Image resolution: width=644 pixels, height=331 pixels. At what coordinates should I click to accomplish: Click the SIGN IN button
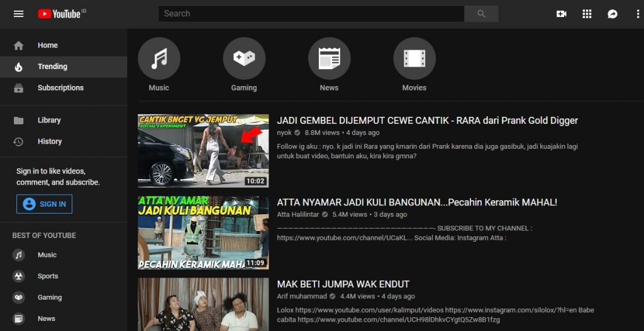tap(45, 204)
